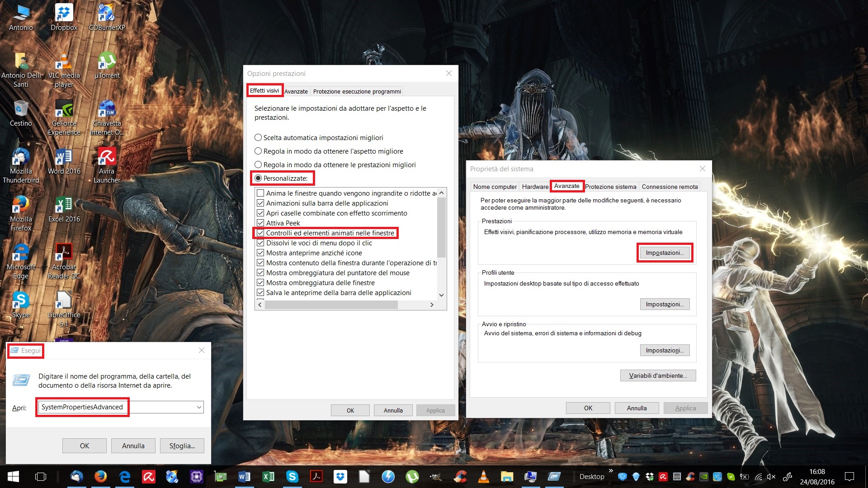Image resolution: width=868 pixels, height=488 pixels.
Task: Select Scelta automatica impostazioni migliori
Action: coord(319,137)
